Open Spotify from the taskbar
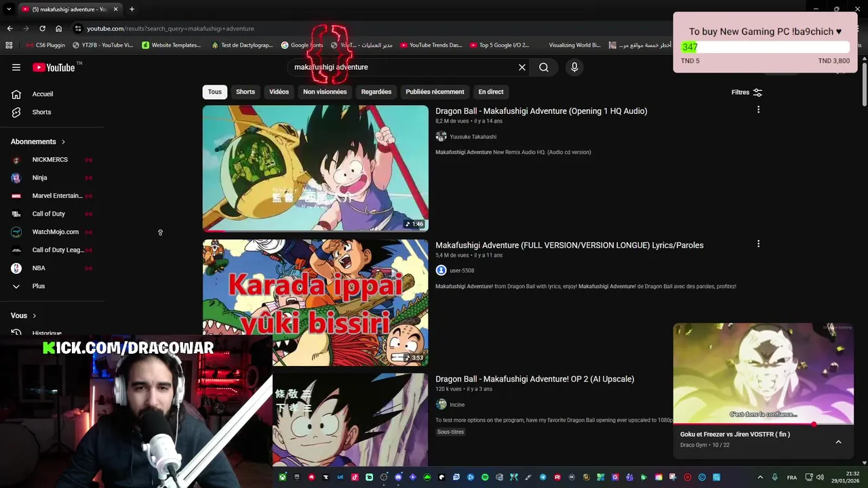Viewport: 868px width, 488px height. (485, 477)
